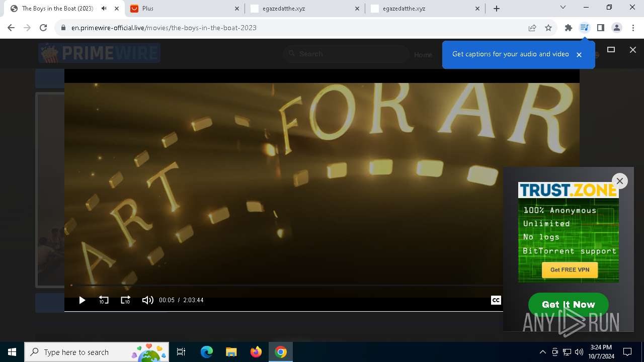Open system volume tray icon

(579, 352)
